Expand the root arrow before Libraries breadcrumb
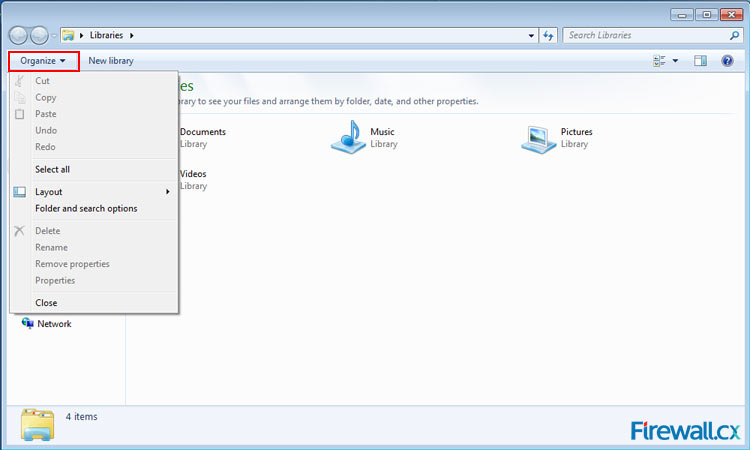Screen dimensions: 750x450 (x=82, y=35)
